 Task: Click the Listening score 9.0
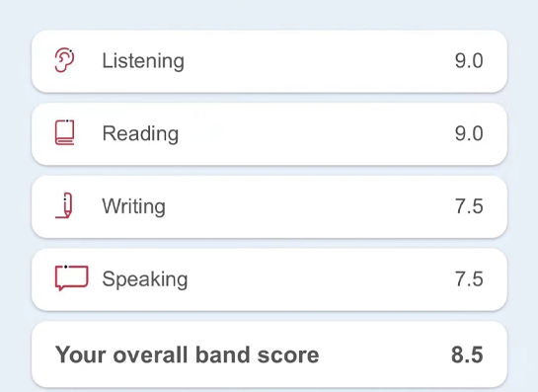[469, 61]
